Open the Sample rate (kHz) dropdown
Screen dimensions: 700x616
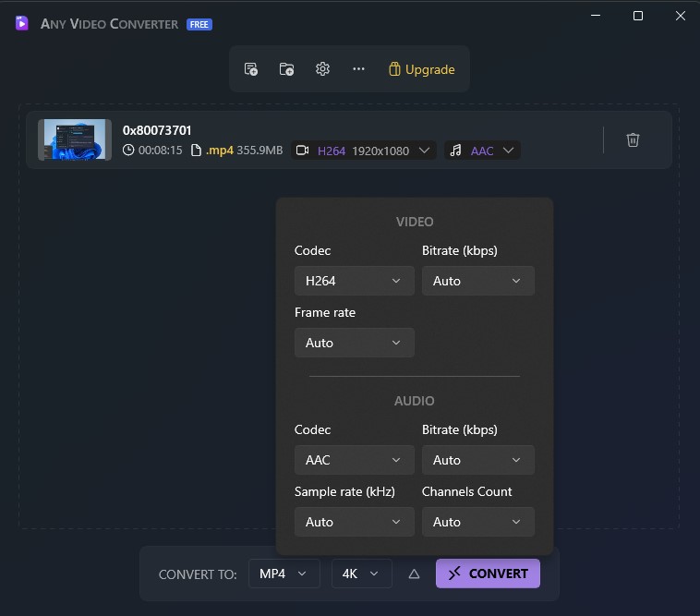click(x=355, y=522)
